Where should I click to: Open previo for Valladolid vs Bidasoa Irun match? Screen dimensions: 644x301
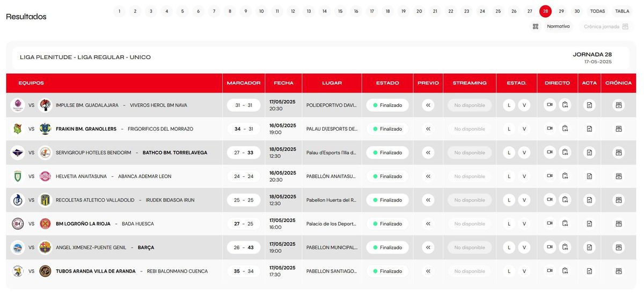428,200
